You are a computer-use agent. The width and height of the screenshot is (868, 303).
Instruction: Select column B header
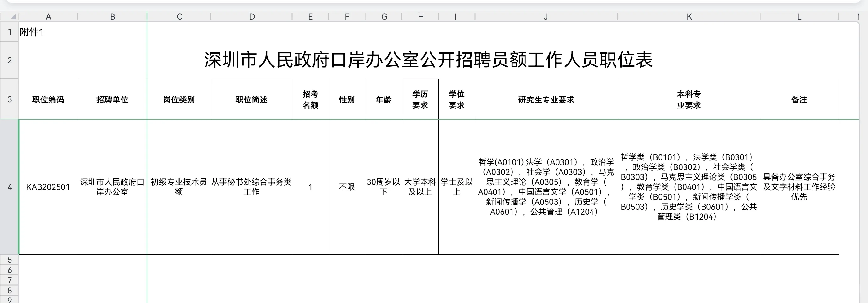coord(113,16)
